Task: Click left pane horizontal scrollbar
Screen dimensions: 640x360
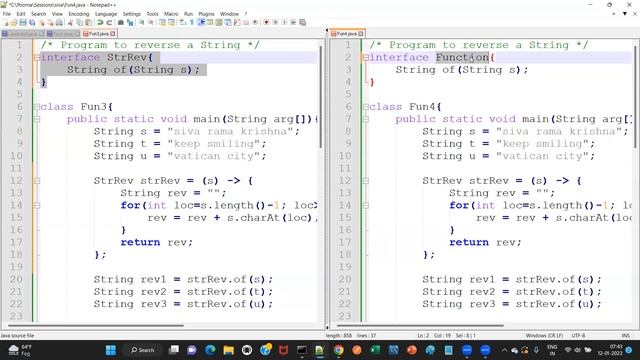Action: [96, 326]
